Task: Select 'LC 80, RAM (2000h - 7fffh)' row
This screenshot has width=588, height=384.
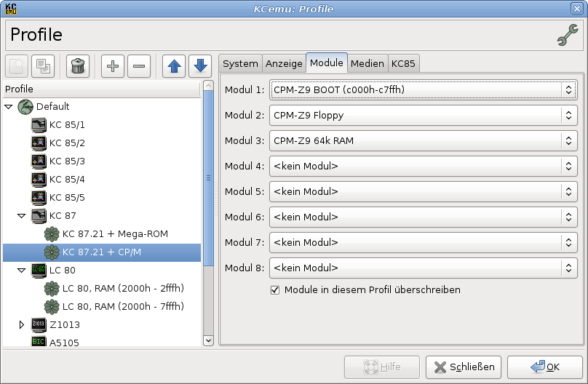Action: tap(102, 307)
